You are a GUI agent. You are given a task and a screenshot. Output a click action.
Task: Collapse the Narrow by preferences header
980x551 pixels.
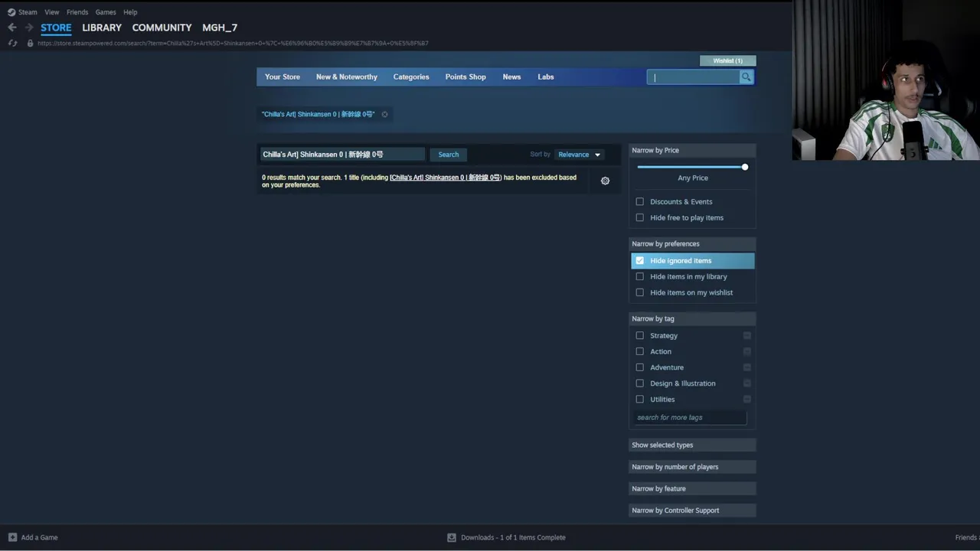692,243
